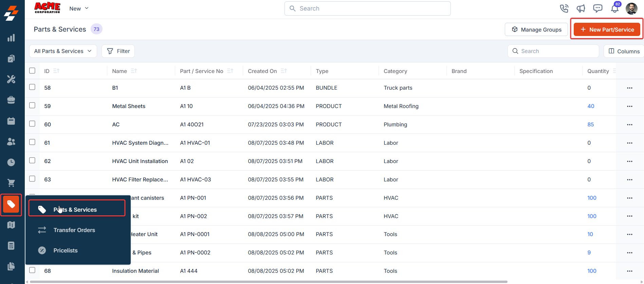Screen dimensions: 644x284
Task: Open the All Parts & Services dropdown
Action: [63, 51]
